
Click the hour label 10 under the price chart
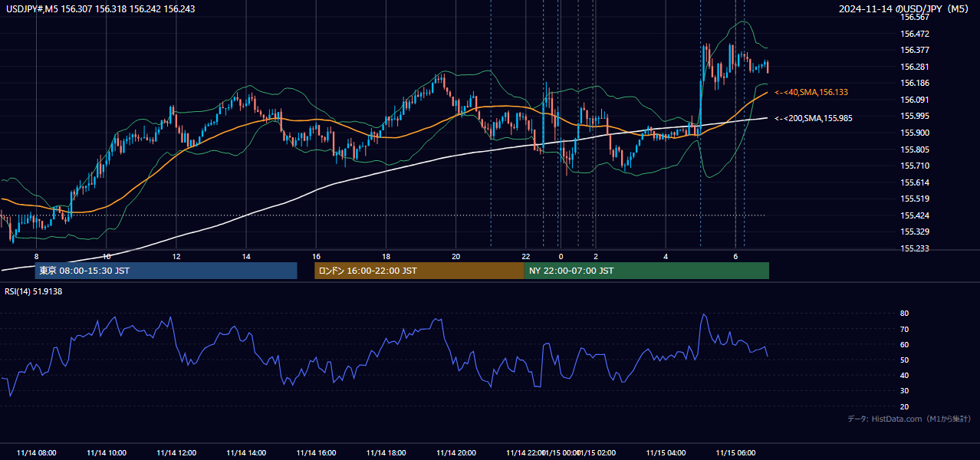coord(106,256)
